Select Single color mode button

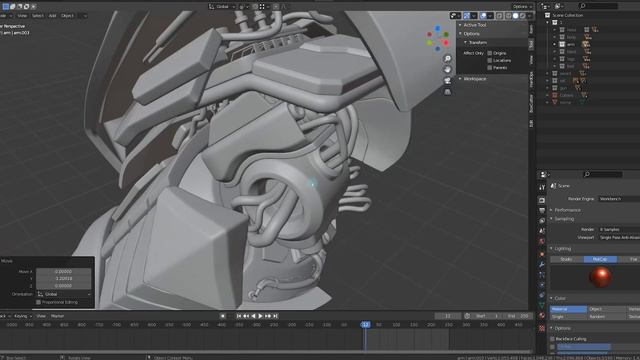568,316
